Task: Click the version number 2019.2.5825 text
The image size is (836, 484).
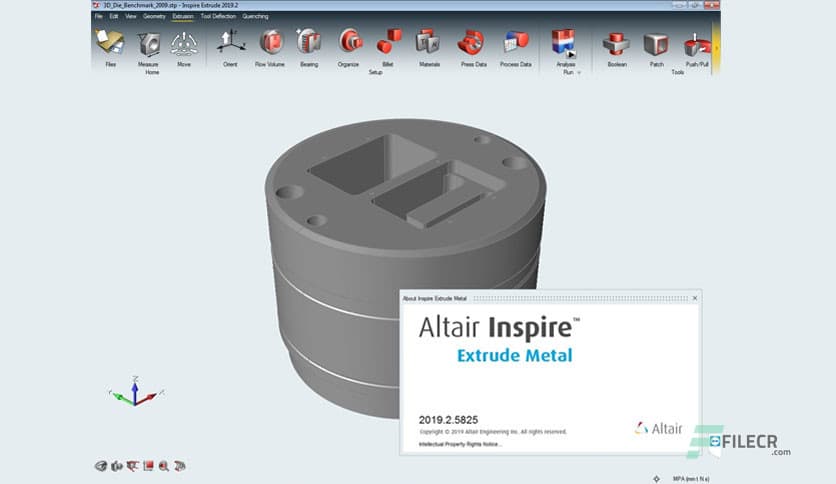Action: [448, 420]
